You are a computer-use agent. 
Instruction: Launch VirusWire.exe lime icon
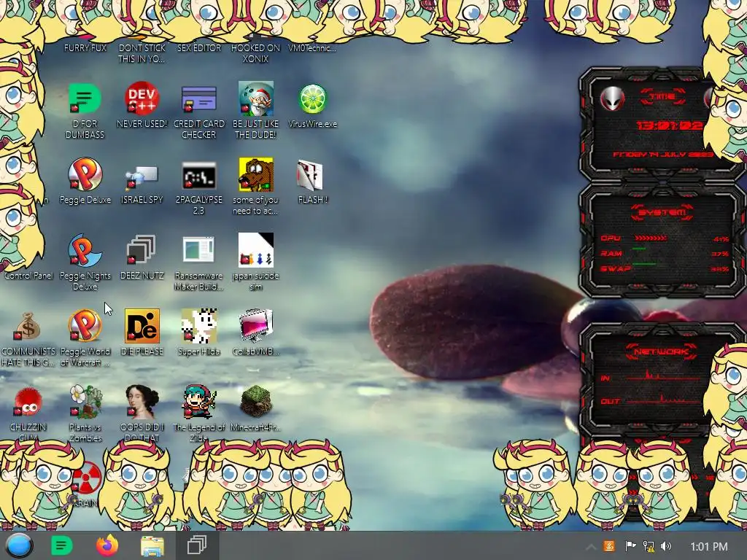[312, 99]
